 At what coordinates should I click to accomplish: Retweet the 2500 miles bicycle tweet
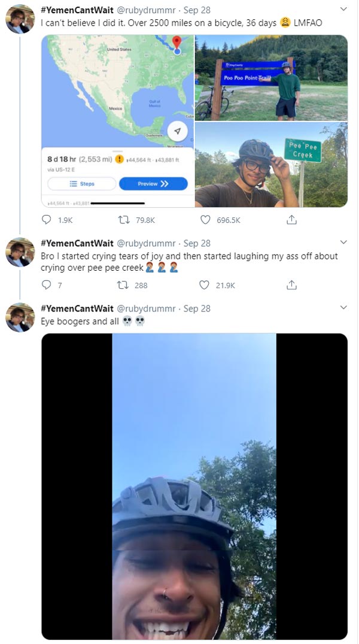point(125,220)
